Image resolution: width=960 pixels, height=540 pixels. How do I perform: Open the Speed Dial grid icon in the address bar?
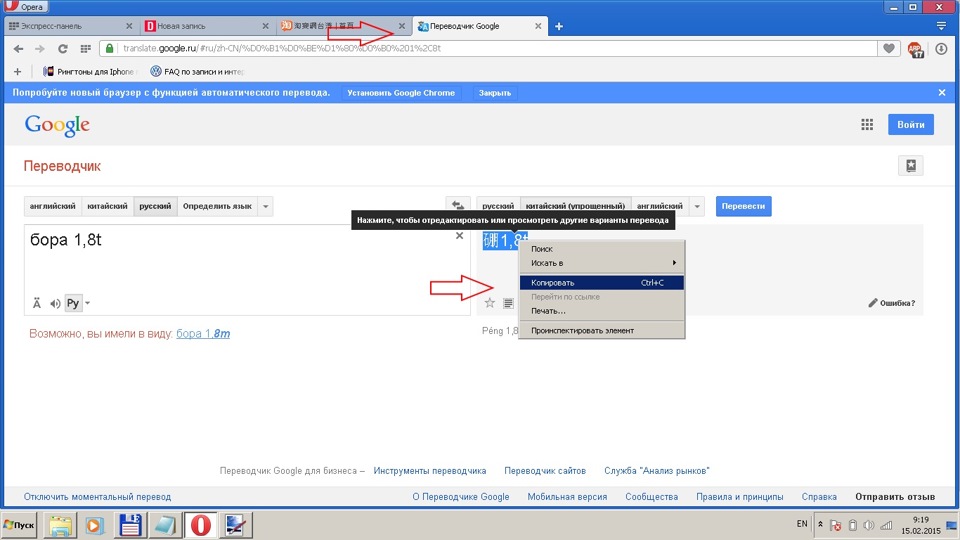coord(86,48)
